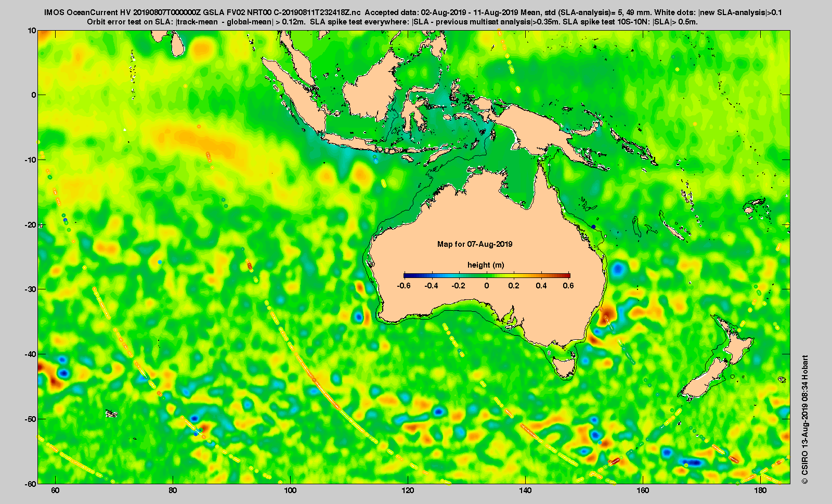
Task: Click the height colorbar gradient strip
Action: [x=487, y=275]
